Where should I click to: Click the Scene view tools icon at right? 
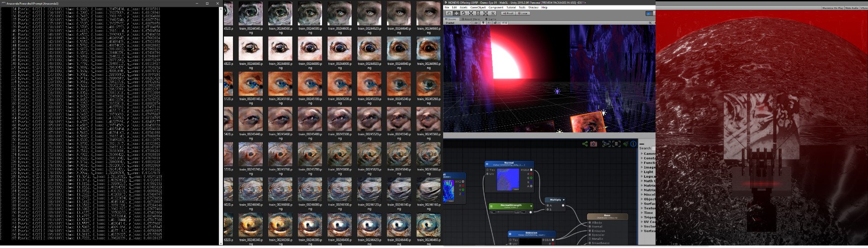click(x=650, y=23)
